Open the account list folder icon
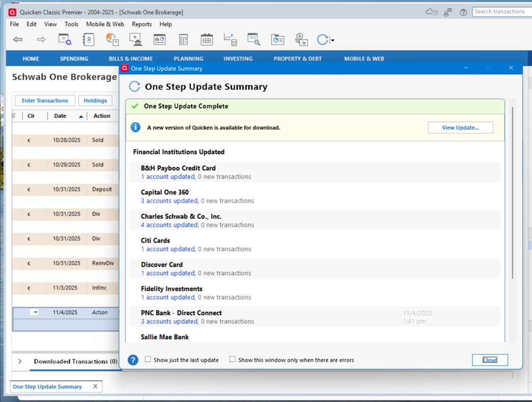This screenshot has height=402, width=532. coord(278,40)
